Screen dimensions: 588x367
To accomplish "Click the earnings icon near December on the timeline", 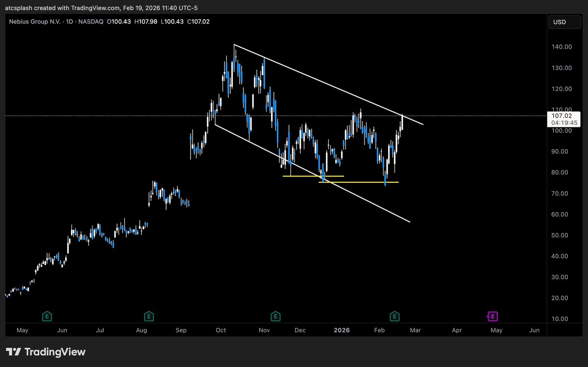I will [275, 316].
